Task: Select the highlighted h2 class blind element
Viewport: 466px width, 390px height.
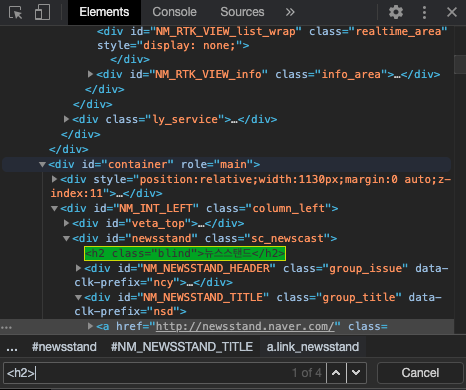Action: point(185,253)
